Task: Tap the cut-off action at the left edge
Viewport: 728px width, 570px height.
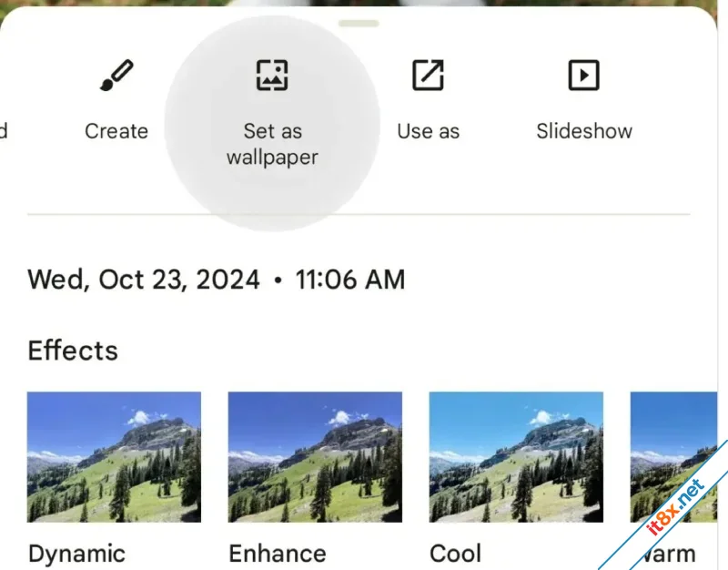Action: pos(4,131)
